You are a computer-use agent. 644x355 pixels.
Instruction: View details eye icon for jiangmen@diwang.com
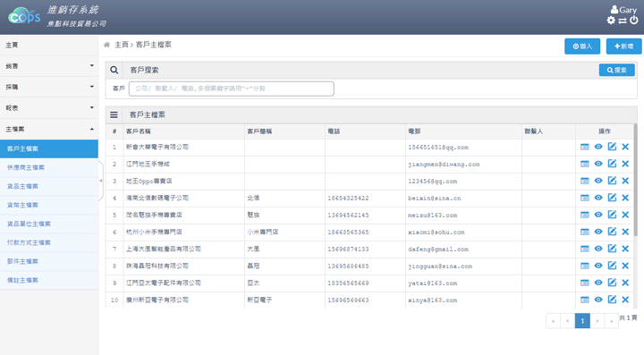pos(598,164)
